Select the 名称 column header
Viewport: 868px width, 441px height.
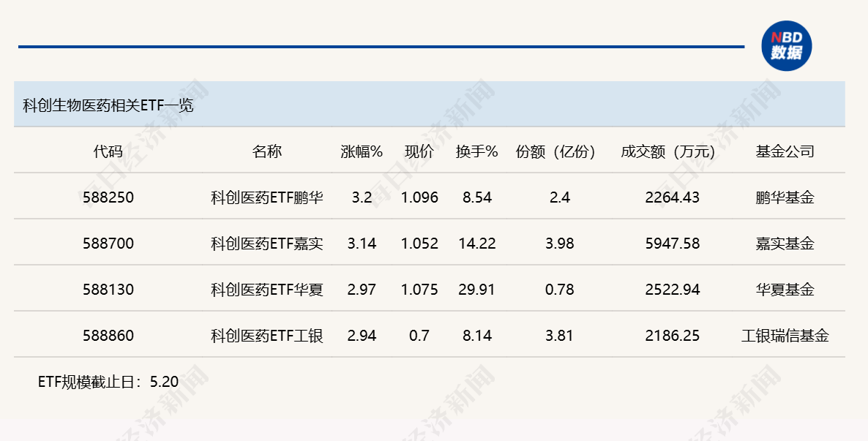click(267, 151)
